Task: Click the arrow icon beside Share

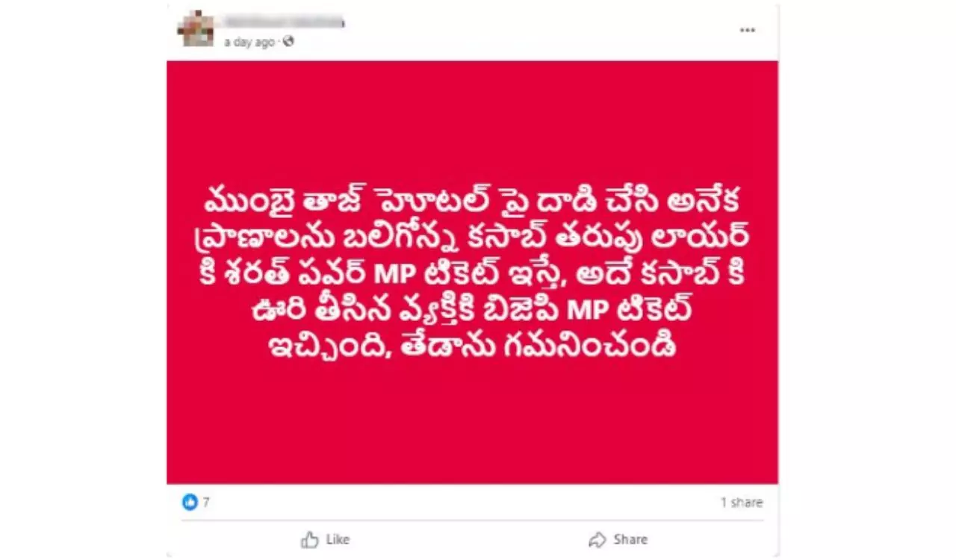Action: [597, 540]
